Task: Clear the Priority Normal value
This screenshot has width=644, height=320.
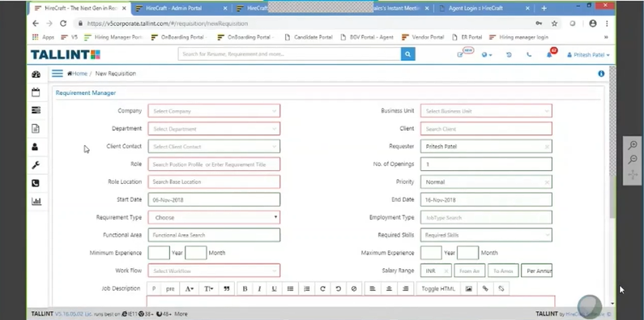Action: (x=547, y=182)
